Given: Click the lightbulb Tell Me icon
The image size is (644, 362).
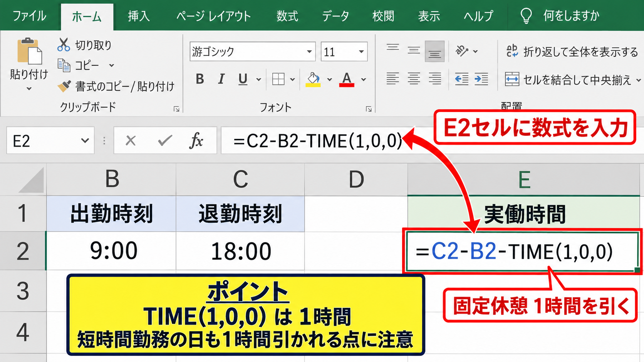Looking at the screenshot, I should (x=526, y=16).
